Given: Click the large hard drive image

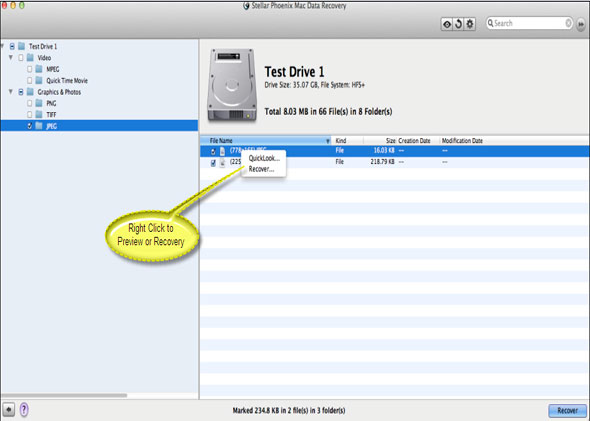Looking at the screenshot, I should click(231, 85).
